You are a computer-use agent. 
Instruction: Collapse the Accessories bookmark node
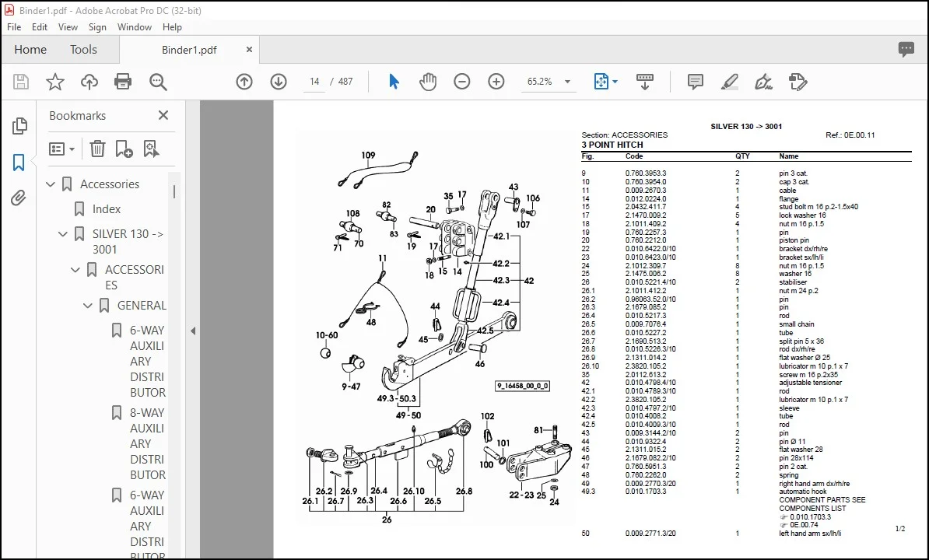click(51, 184)
